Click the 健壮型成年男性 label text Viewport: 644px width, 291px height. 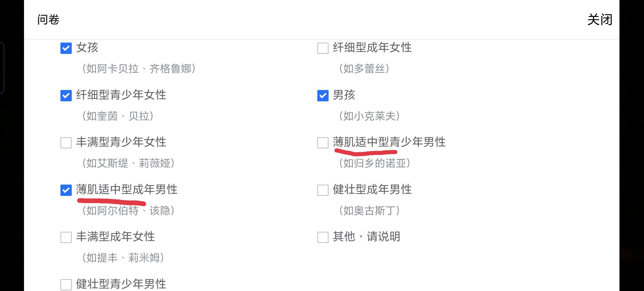click(372, 190)
